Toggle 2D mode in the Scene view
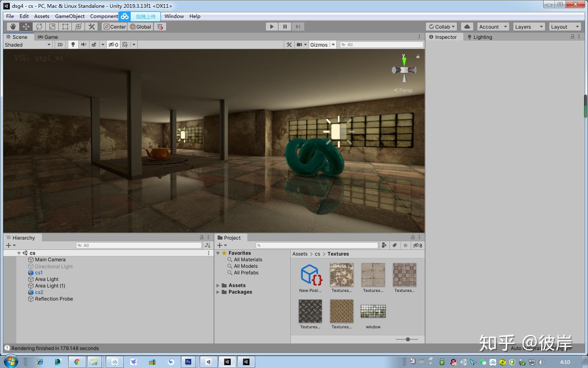The height and width of the screenshot is (368, 588). pyautogui.click(x=60, y=45)
